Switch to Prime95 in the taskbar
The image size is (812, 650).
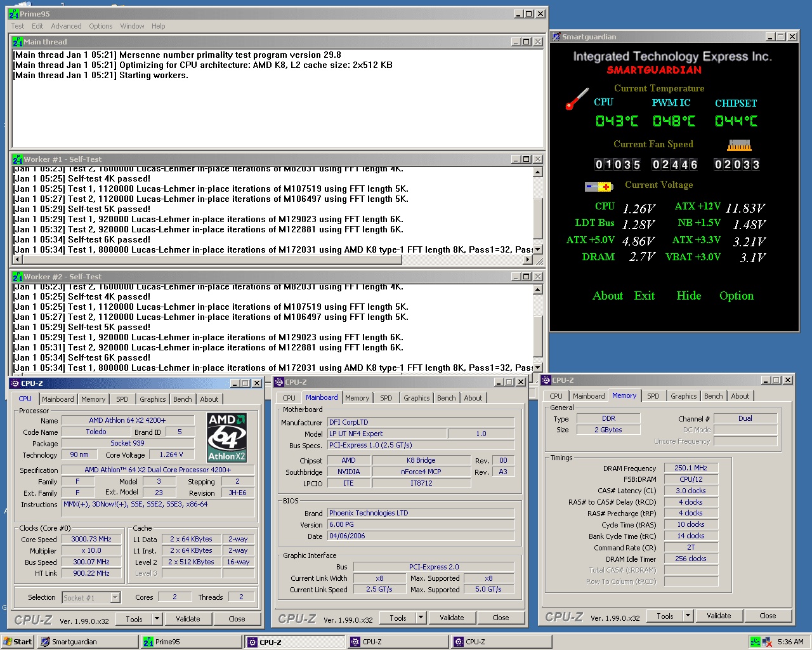tap(191, 642)
